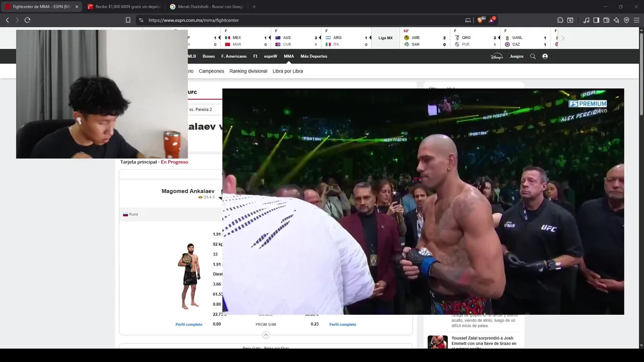Open the media control music note icon

click(x=586, y=20)
